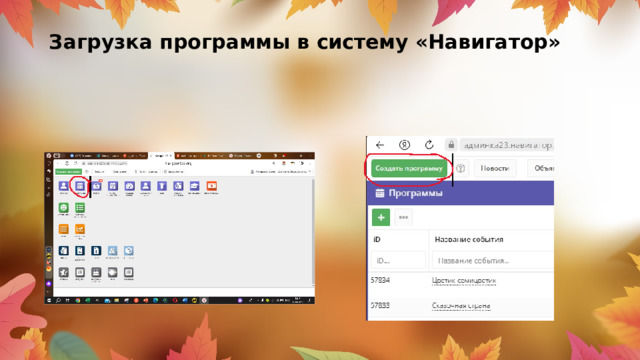Viewport: 640px width, 360px height.
Task: Click the padlock site security icon
Action: coord(451,144)
